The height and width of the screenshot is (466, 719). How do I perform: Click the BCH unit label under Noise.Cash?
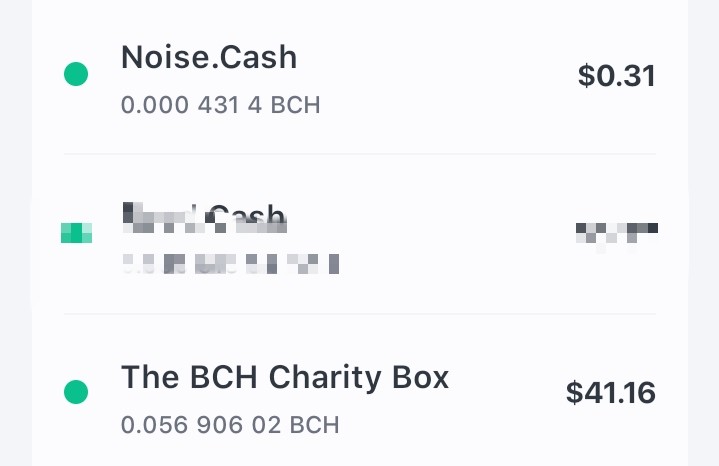(295, 105)
